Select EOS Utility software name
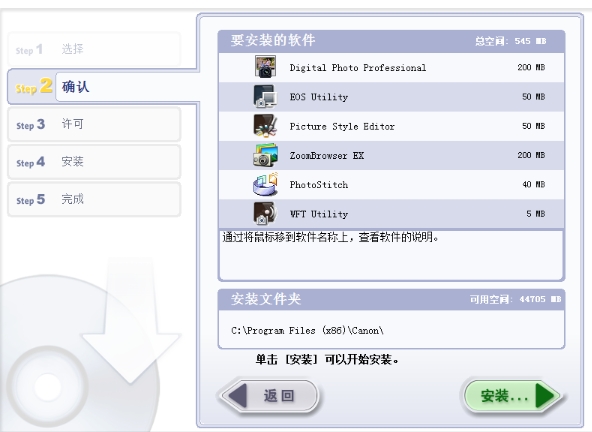The height and width of the screenshot is (432, 592). pyautogui.click(x=319, y=97)
